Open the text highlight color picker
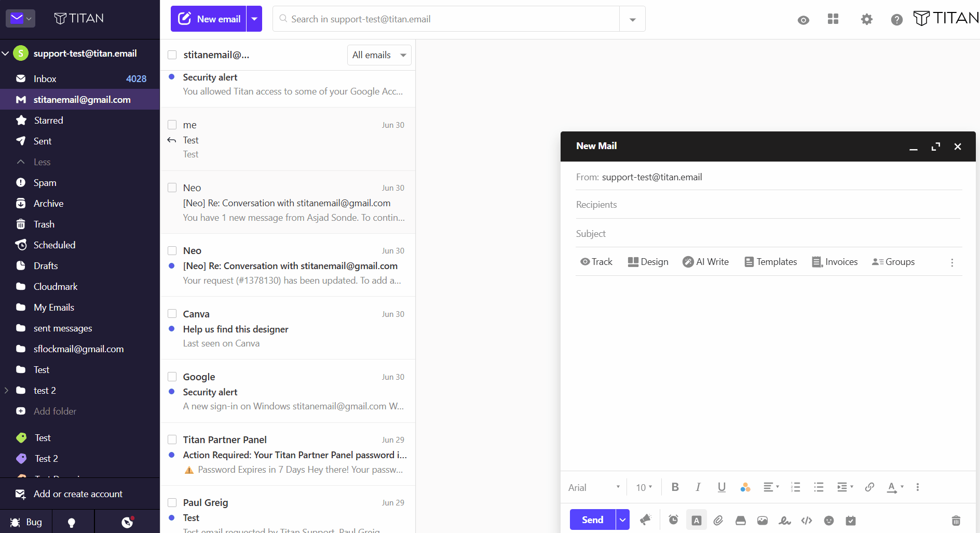Image resolution: width=980 pixels, height=533 pixels. 745,487
